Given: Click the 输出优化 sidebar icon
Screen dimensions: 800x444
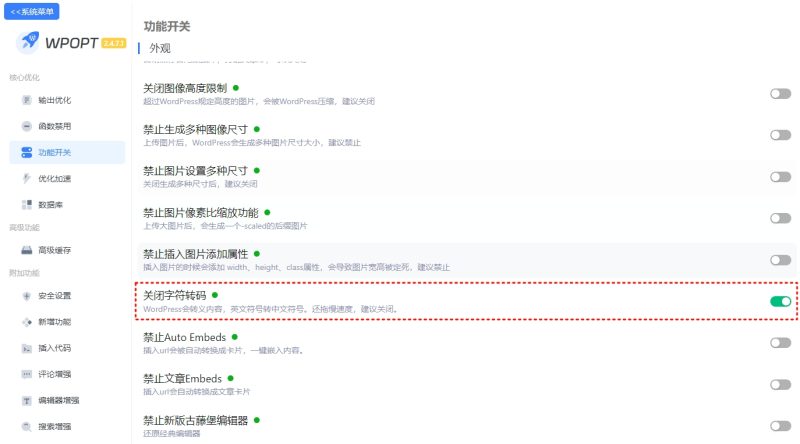Looking at the screenshot, I should point(27,100).
